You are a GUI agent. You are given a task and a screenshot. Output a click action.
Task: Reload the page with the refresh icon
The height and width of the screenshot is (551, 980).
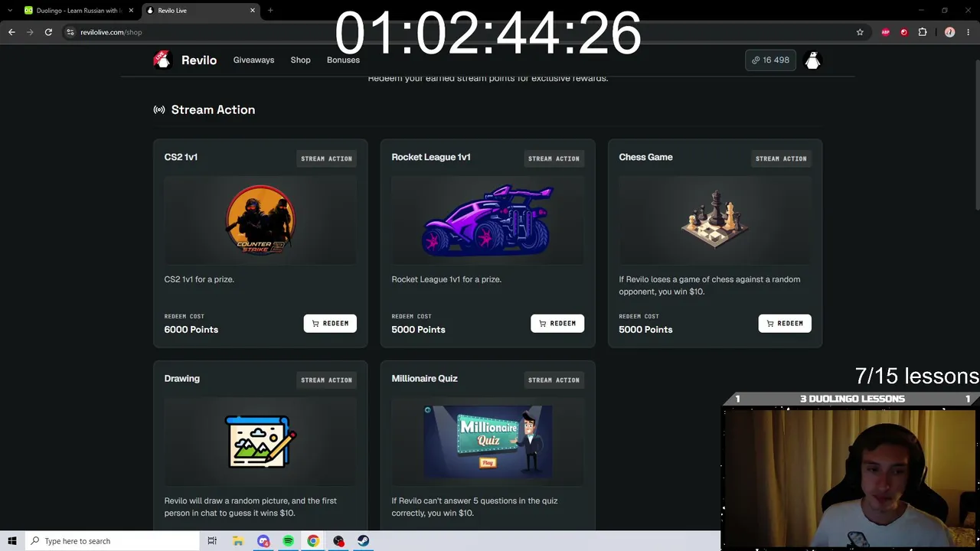pyautogui.click(x=48, y=32)
